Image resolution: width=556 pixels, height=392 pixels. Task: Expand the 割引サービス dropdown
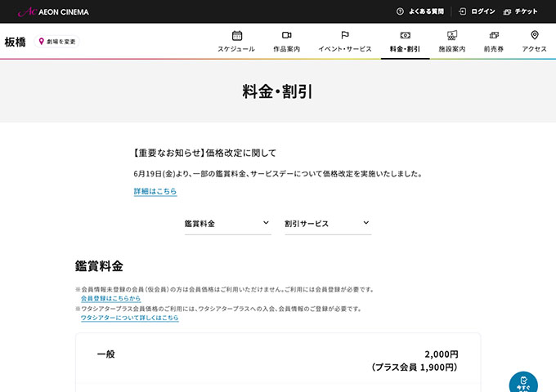(x=328, y=224)
